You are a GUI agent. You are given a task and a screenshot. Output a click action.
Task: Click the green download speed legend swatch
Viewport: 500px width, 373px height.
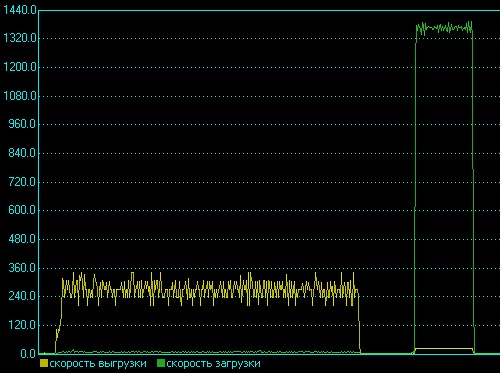click(161, 363)
